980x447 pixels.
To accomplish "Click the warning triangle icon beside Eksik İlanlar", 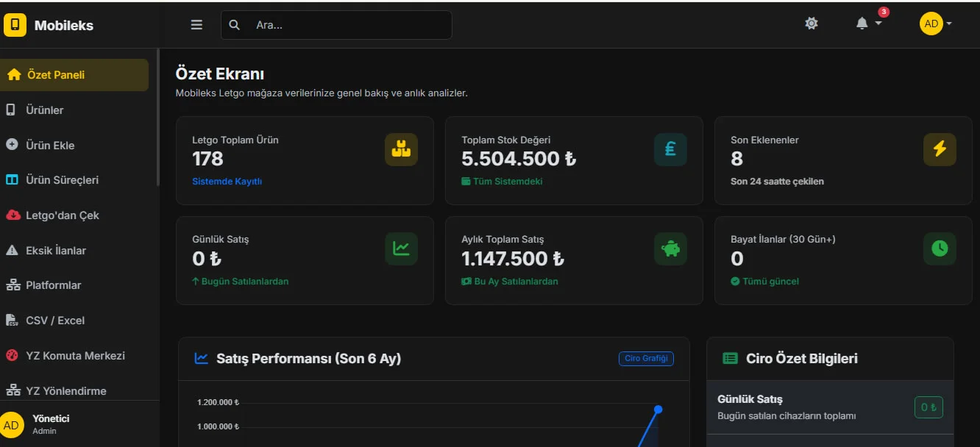I will [x=12, y=251].
